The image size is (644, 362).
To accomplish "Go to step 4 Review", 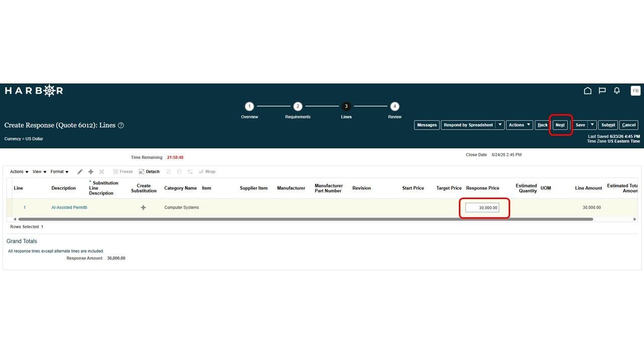I will 394,106.
